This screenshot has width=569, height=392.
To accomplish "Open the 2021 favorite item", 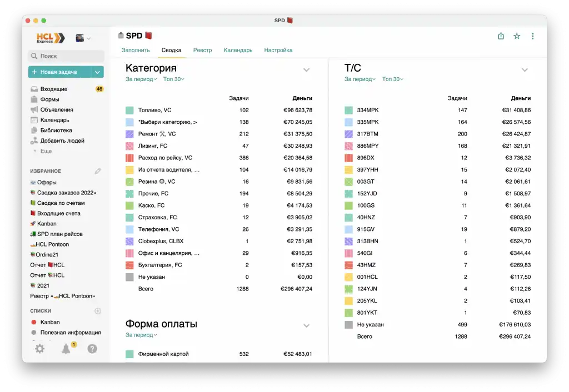I will (x=39, y=285).
